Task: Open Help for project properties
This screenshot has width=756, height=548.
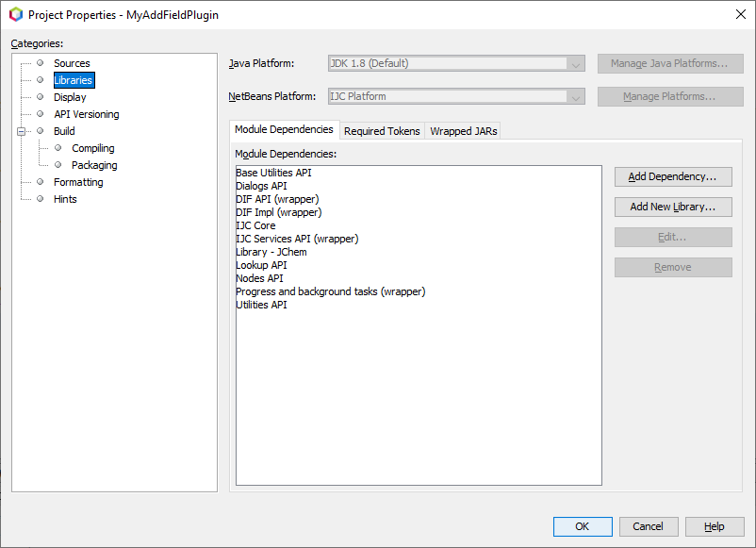Action: pyautogui.click(x=714, y=526)
